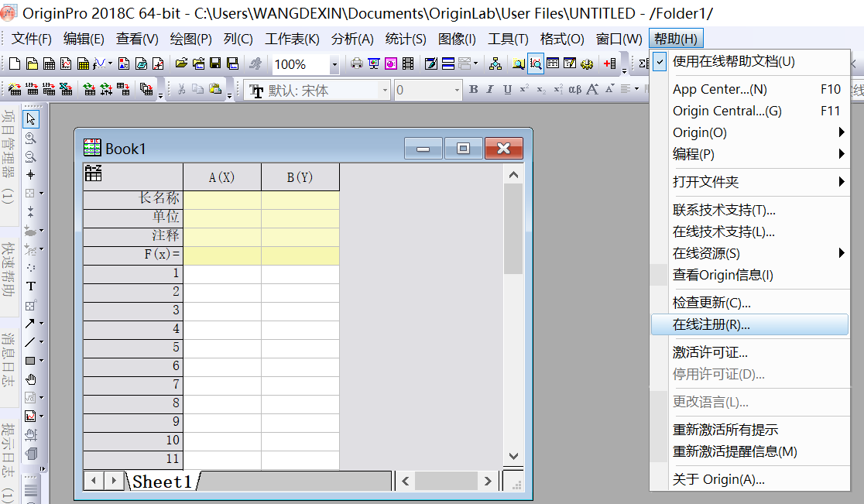
Task: Toggle Underline text formatting
Action: click(x=508, y=89)
